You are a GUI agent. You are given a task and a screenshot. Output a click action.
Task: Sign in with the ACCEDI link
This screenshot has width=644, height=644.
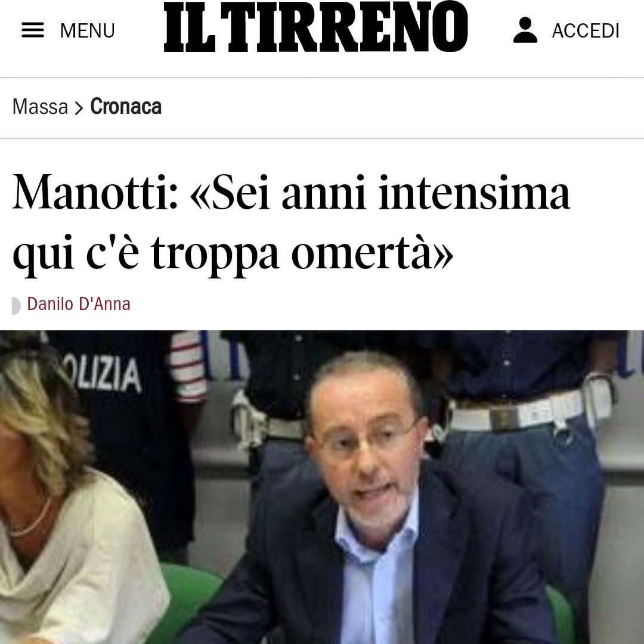pyautogui.click(x=586, y=31)
